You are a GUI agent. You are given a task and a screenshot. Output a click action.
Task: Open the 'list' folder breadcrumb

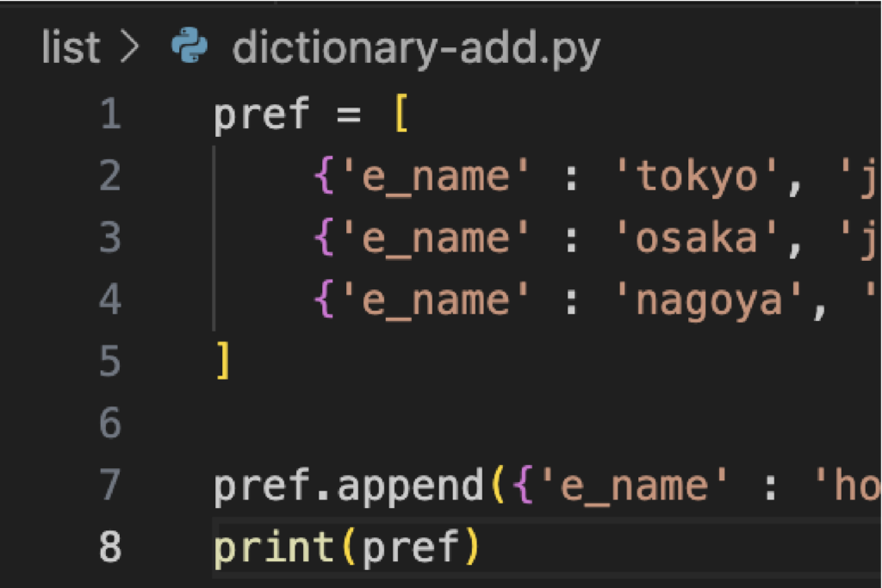[71, 48]
